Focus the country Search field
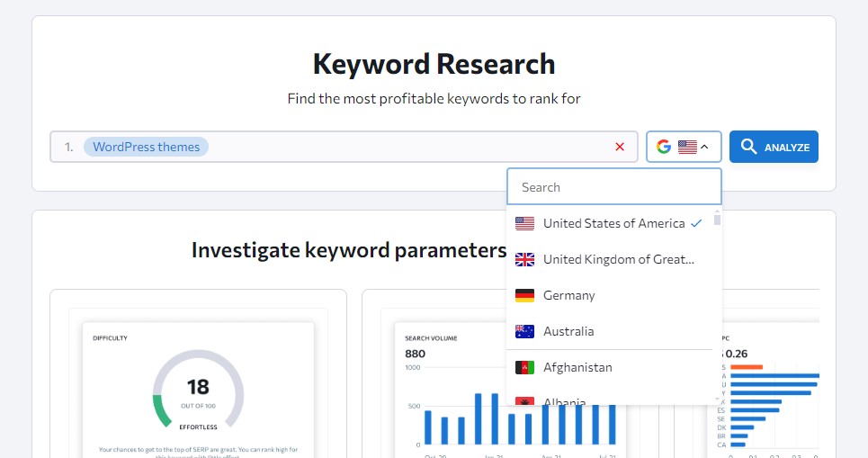This screenshot has width=868, height=458. (x=614, y=187)
